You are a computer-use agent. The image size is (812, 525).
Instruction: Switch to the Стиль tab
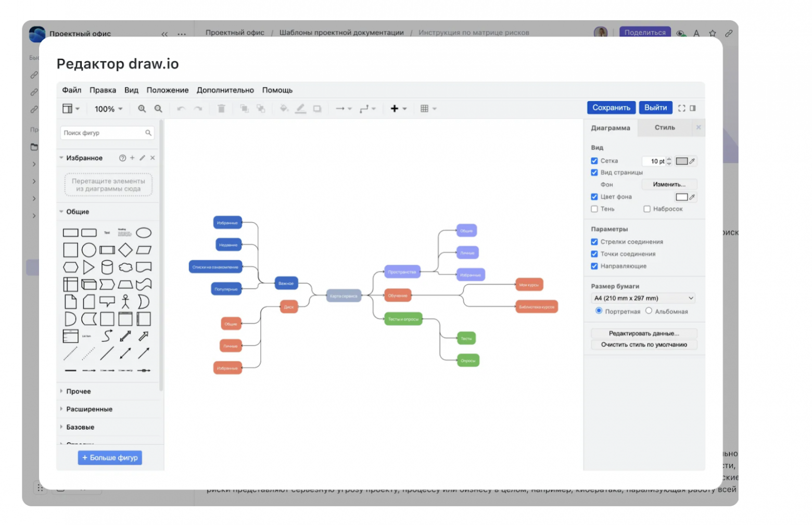pos(664,127)
